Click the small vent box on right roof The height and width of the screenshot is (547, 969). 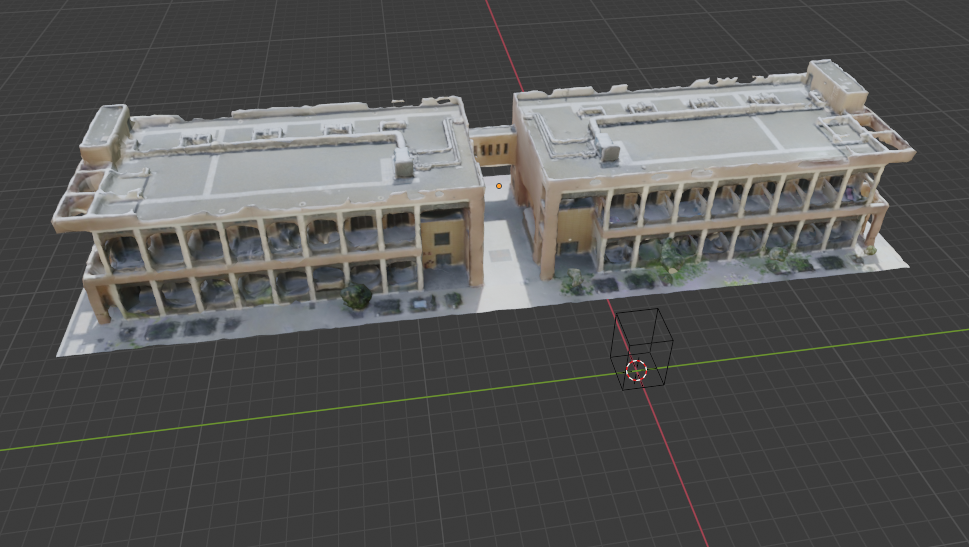[609, 148]
